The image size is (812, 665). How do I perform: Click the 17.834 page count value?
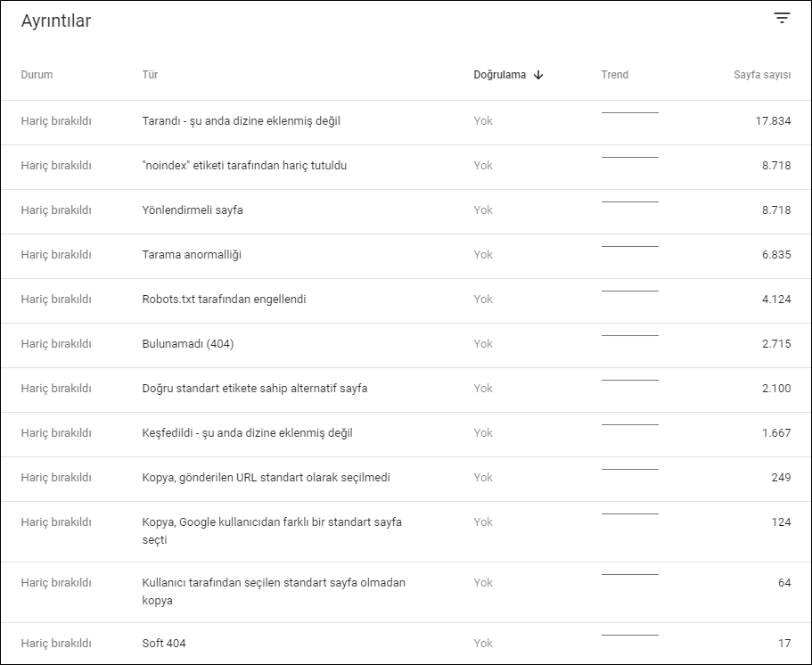(773, 120)
